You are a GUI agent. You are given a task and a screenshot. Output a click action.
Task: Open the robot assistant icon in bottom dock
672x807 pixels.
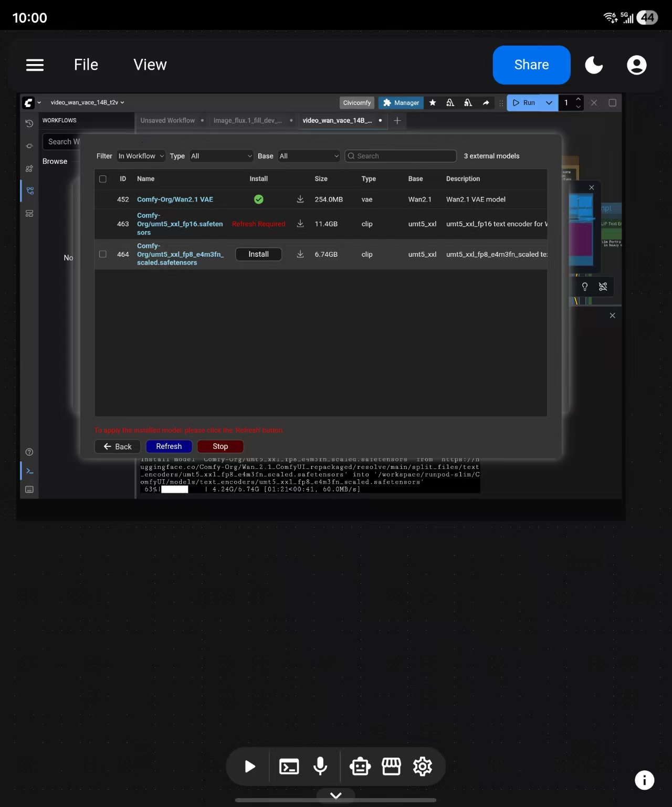coord(360,767)
